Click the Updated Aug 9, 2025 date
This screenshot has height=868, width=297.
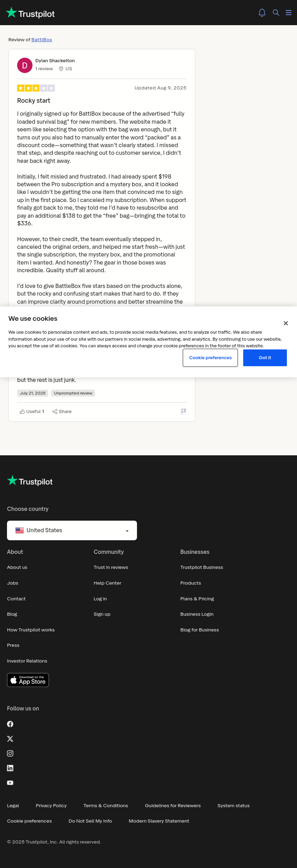[x=160, y=88]
